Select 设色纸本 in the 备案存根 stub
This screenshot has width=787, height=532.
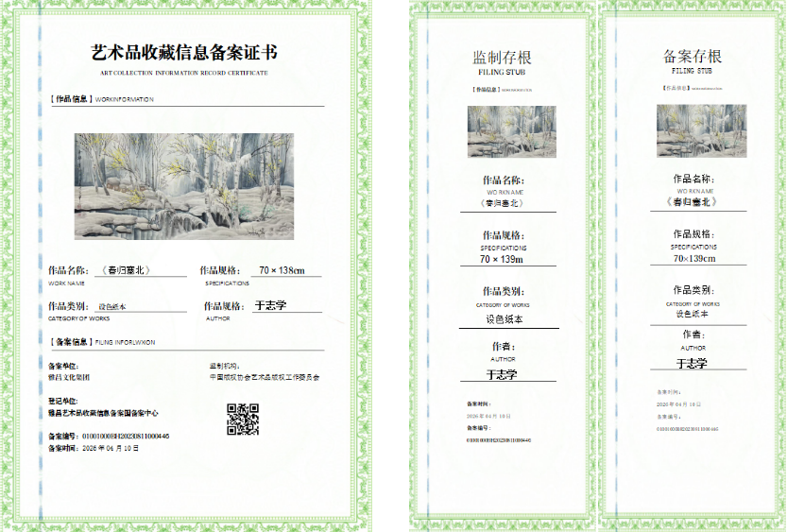[x=693, y=314]
